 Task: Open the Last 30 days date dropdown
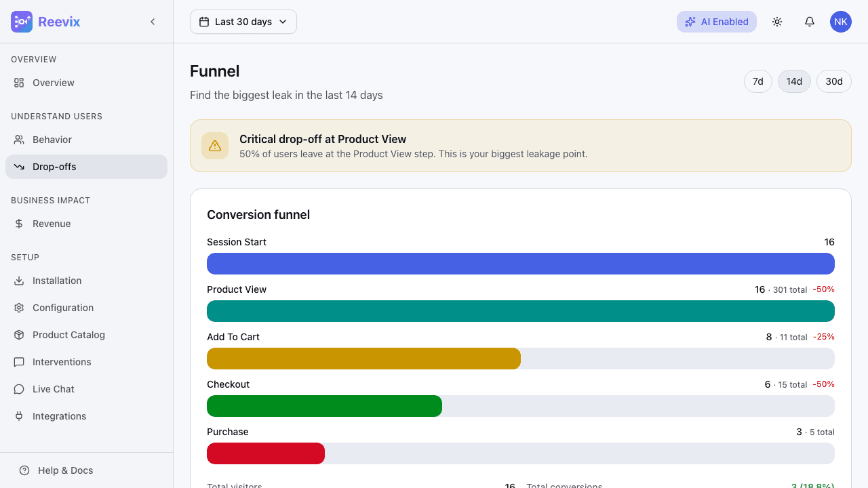tap(243, 21)
